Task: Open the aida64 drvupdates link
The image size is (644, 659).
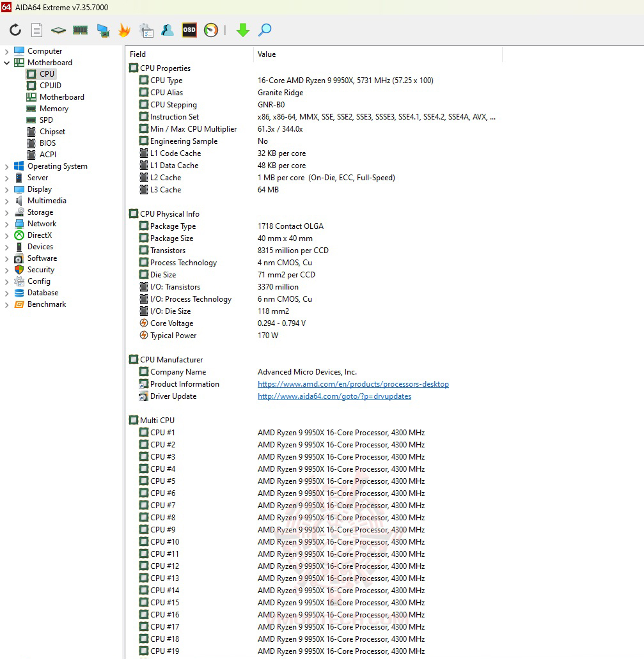Action: 334,396
